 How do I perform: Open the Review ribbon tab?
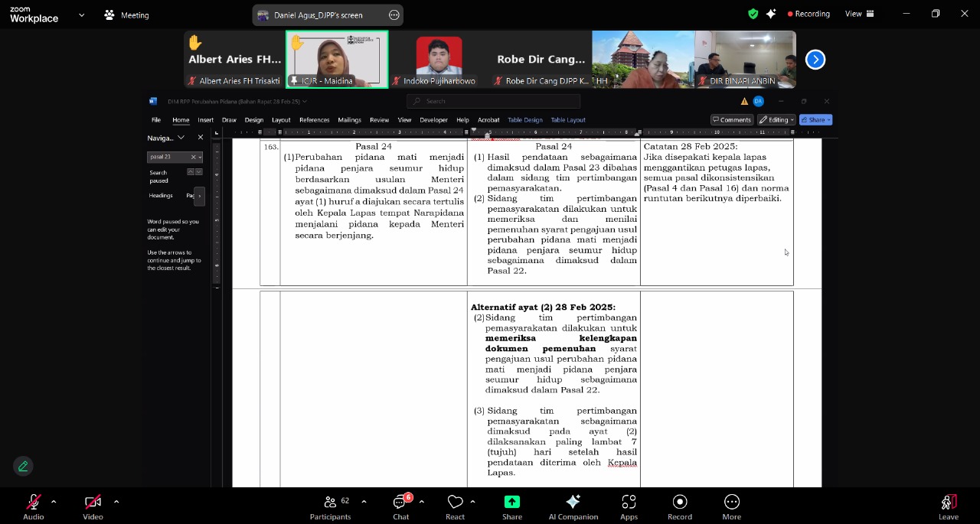pos(379,120)
